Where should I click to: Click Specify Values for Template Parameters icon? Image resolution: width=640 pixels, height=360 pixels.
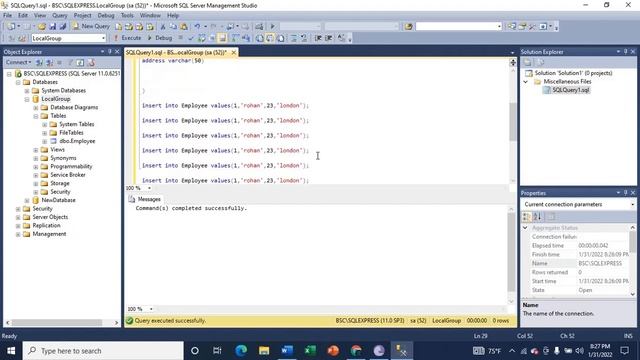[x=341, y=38]
